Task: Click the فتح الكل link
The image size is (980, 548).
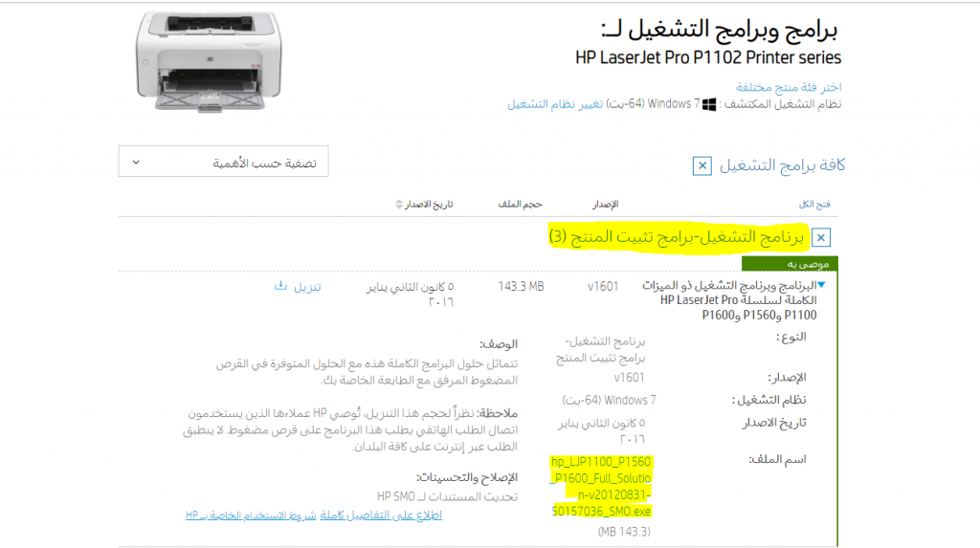Action: pyautogui.click(x=814, y=205)
